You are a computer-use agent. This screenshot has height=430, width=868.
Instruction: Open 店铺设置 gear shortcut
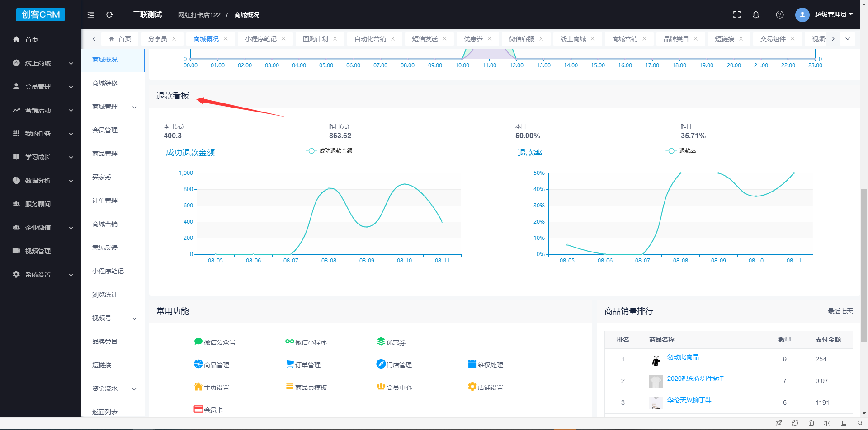(472, 387)
